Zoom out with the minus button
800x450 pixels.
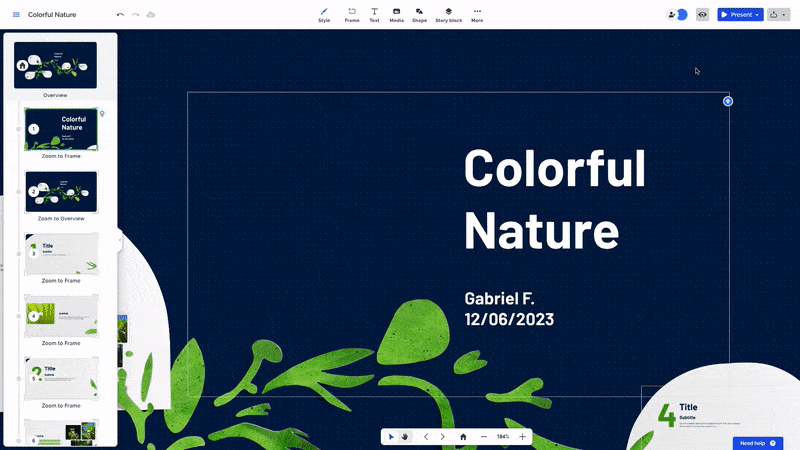coord(484,437)
